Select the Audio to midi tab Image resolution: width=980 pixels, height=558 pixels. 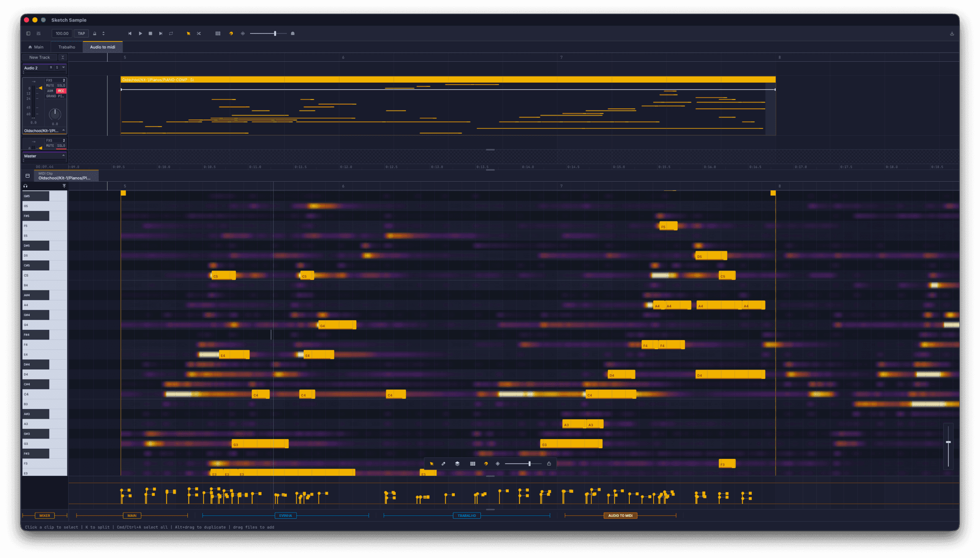click(x=103, y=47)
